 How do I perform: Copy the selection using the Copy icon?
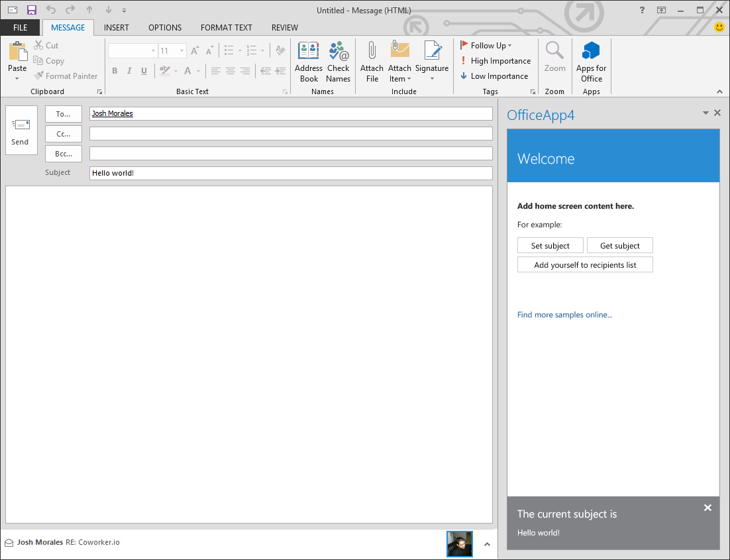point(38,60)
